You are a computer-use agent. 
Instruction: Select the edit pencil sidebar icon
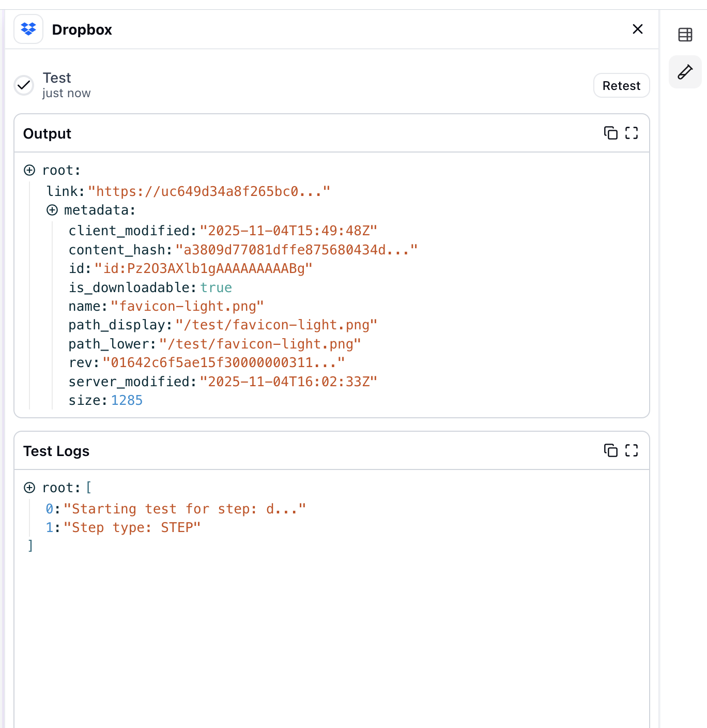click(x=685, y=72)
